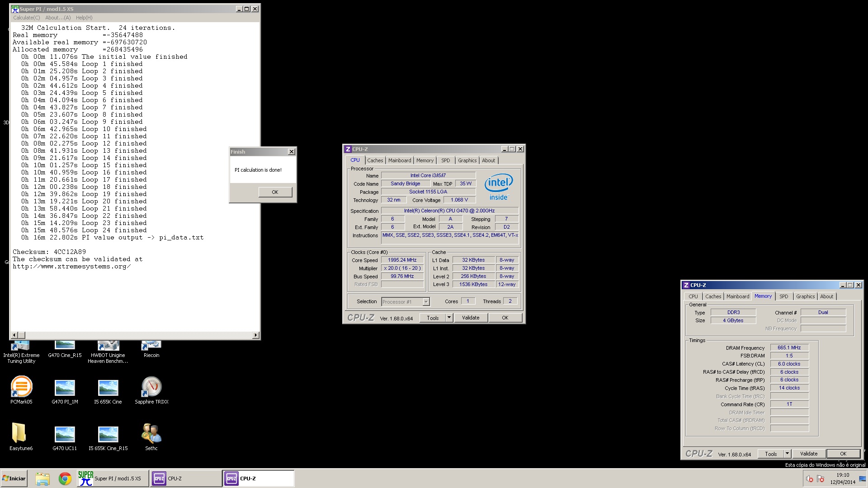
Task: Click center CPU-Z title bar Z icon
Action: coord(348,149)
